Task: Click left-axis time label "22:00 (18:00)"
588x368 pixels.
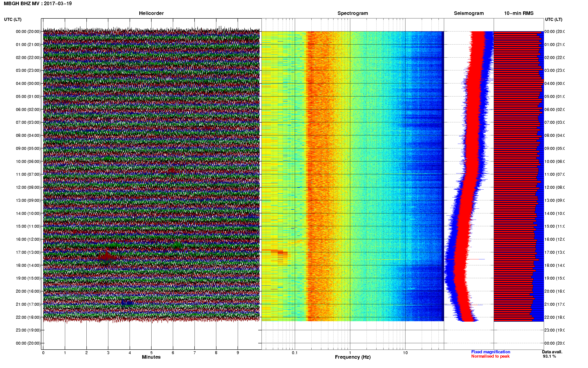Action: pos(28,317)
